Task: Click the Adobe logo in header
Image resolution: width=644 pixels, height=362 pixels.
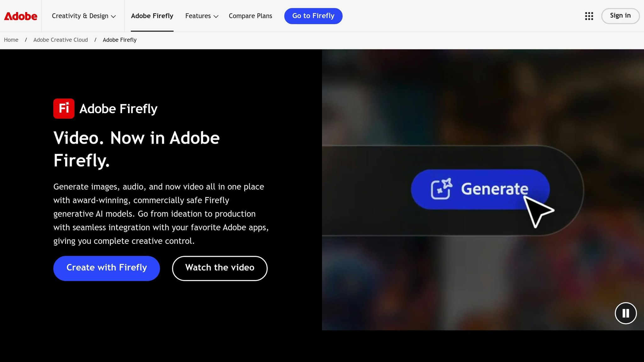Action: pos(20,16)
